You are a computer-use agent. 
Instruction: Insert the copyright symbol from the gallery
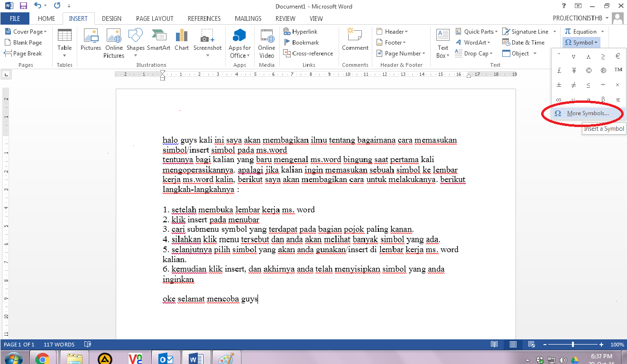[x=588, y=70]
